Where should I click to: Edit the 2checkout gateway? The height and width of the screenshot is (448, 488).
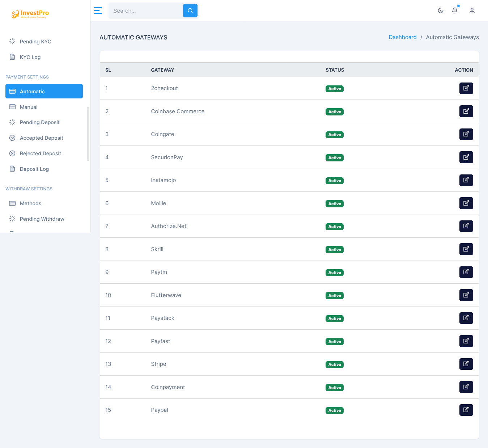[466, 88]
